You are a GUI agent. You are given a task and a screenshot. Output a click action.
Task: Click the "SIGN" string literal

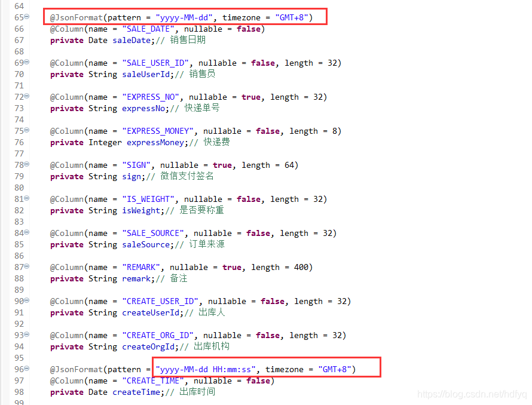coord(136,165)
